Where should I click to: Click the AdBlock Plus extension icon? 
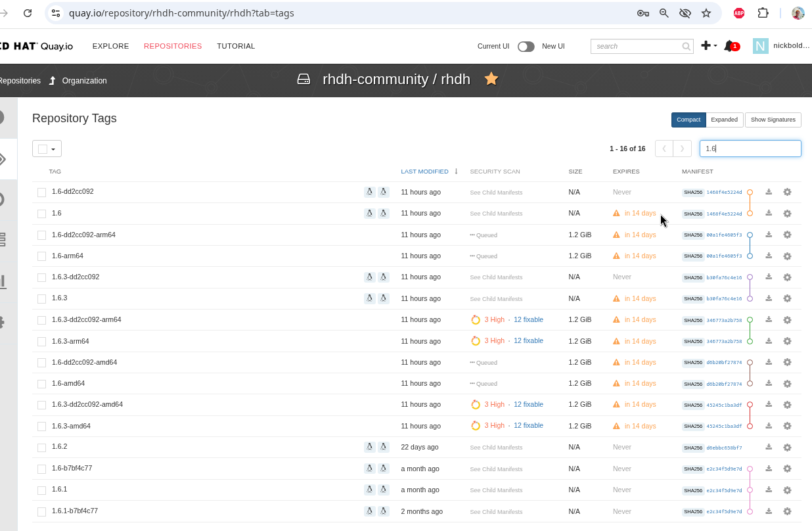coord(739,12)
